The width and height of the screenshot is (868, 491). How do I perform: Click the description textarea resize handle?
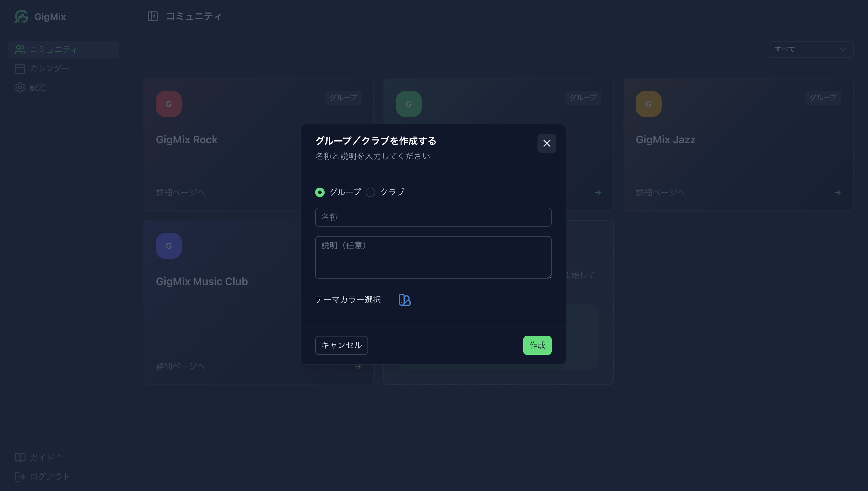click(x=549, y=276)
